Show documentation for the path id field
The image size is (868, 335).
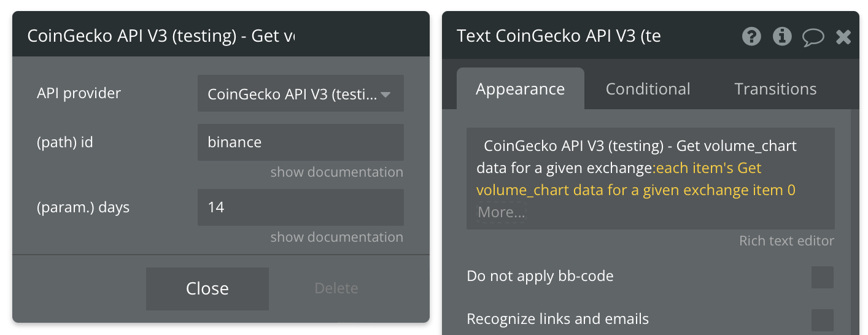coord(336,172)
